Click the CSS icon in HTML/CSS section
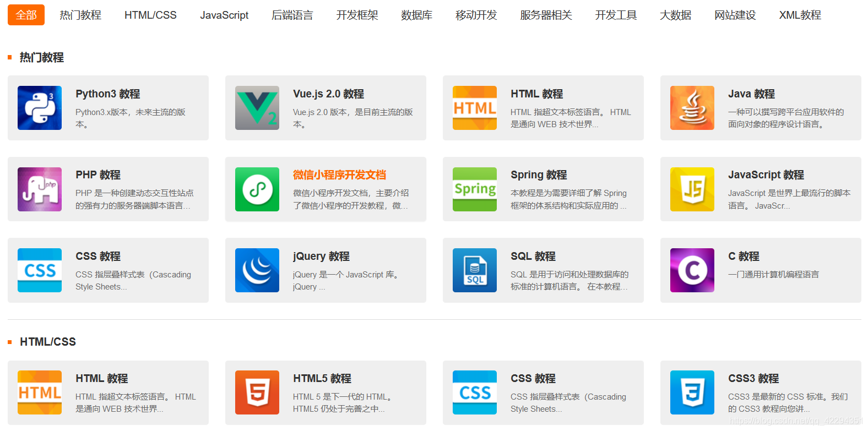Screen dimensions: 868x431 pyautogui.click(x=475, y=392)
